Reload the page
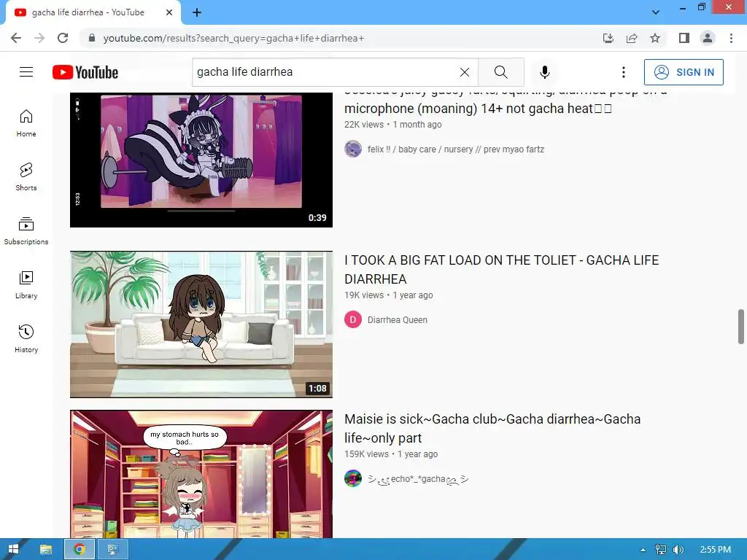 (63, 38)
